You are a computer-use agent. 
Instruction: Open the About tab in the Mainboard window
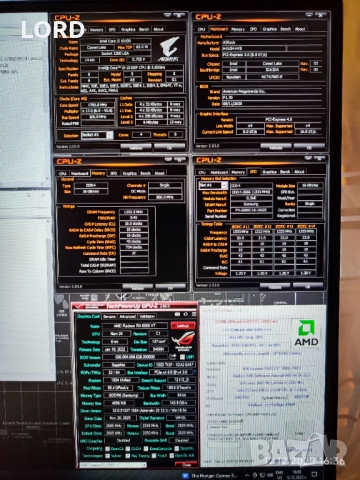(300, 29)
